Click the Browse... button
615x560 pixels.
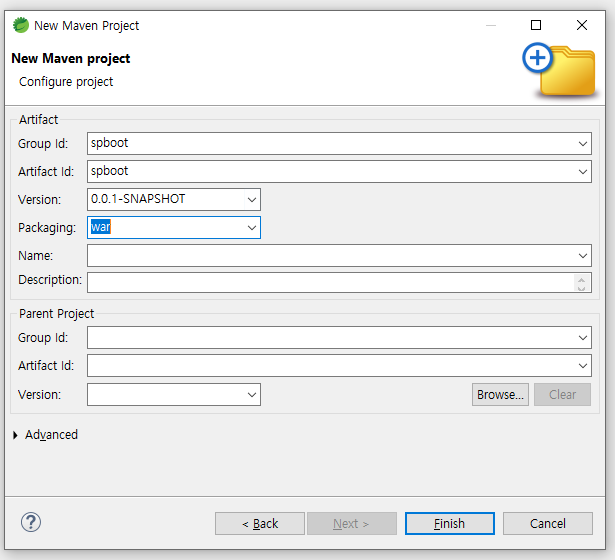500,395
